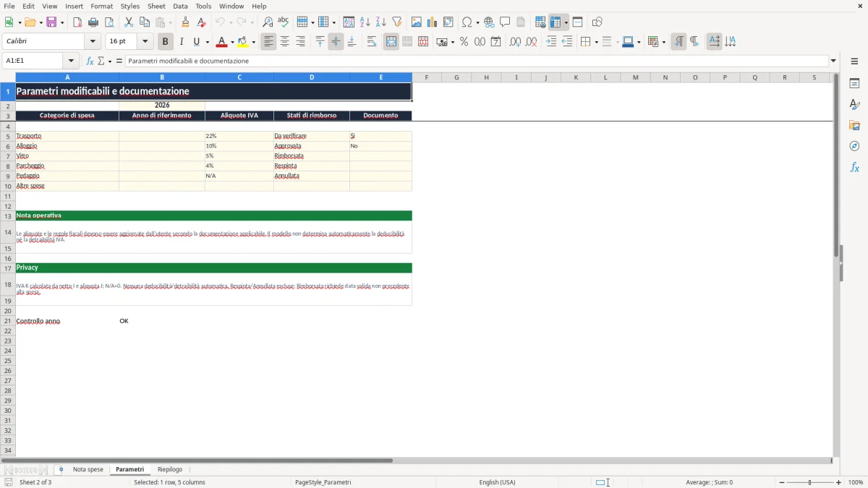
Task: Click the zoom slider in the status bar
Action: pos(810,482)
